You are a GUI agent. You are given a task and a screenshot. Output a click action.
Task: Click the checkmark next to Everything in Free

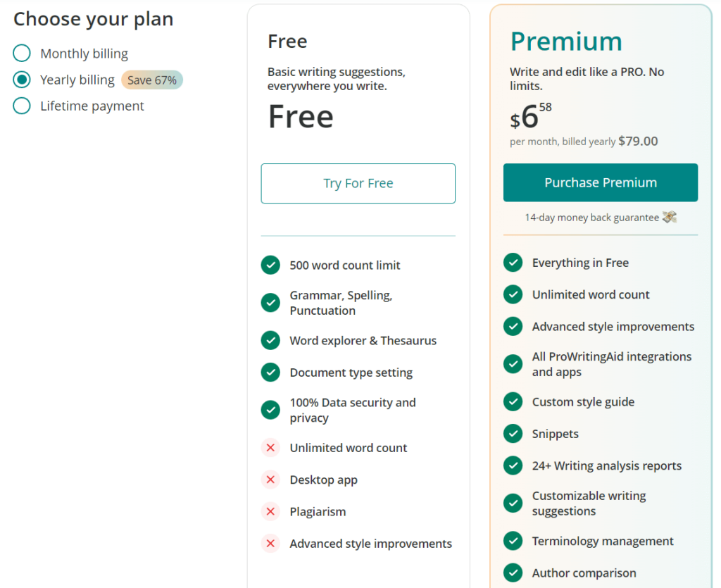tap(513, 263)
